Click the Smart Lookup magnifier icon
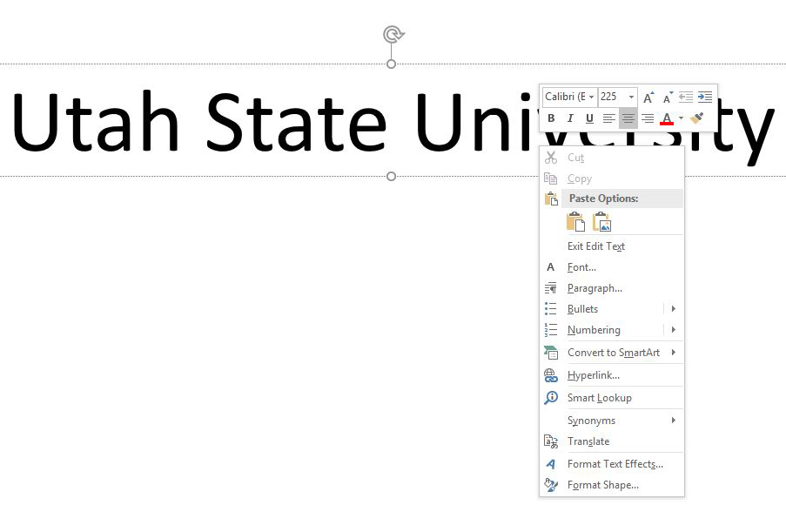The width and height of the screenshot is (786, 532). coord(551,398)
